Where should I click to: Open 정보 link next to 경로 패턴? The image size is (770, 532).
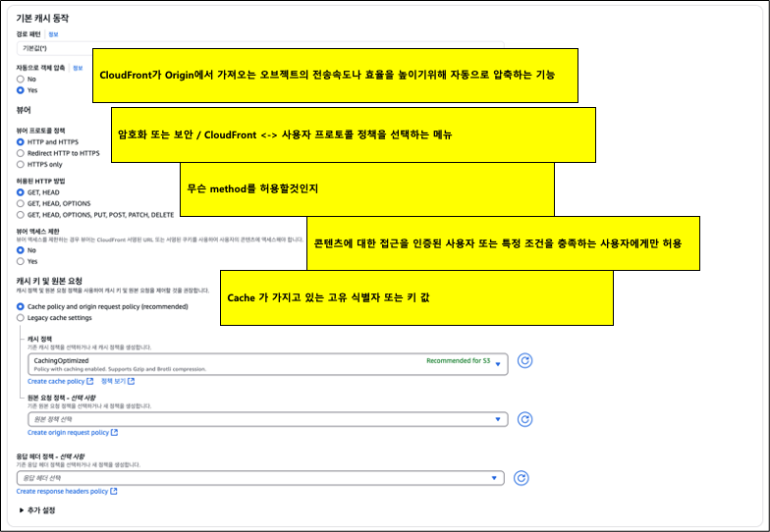pos(53,34)
